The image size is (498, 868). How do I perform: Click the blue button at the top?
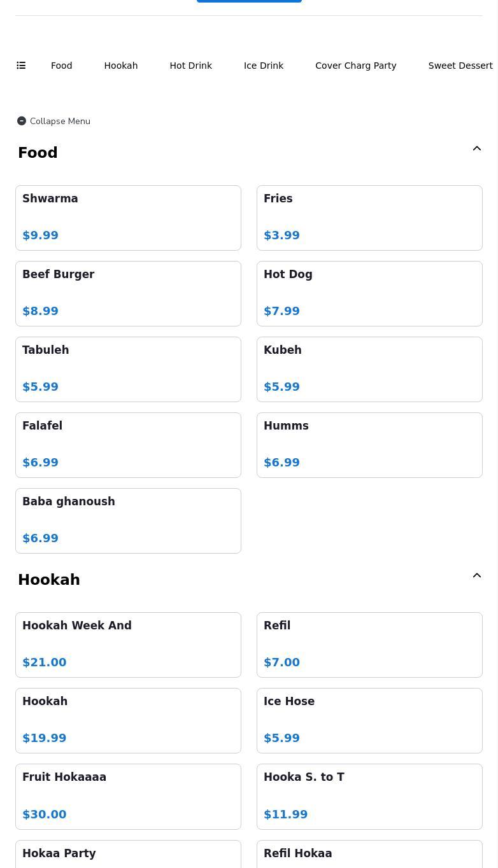(x=249, y=1)
